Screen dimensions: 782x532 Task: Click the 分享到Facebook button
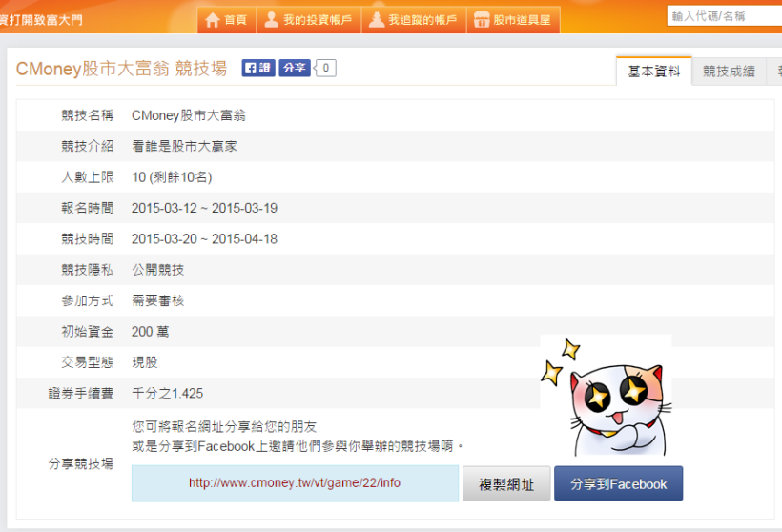click(x=618, y=483)
